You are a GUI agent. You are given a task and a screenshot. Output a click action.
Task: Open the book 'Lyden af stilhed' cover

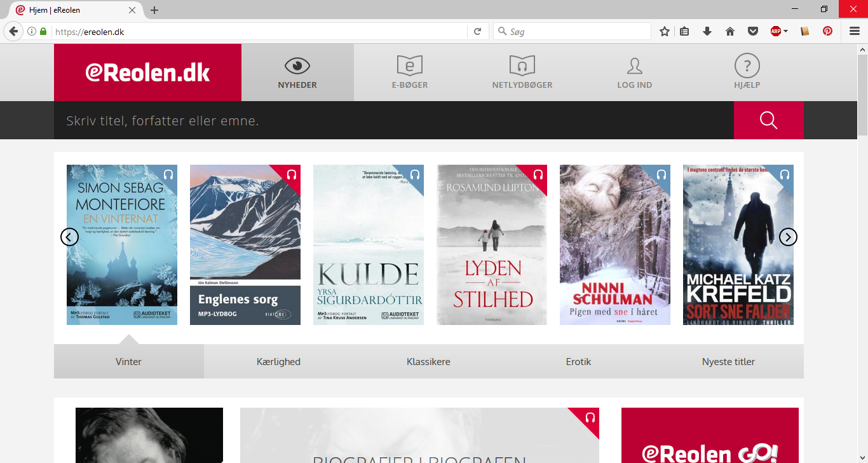(492, 245)
